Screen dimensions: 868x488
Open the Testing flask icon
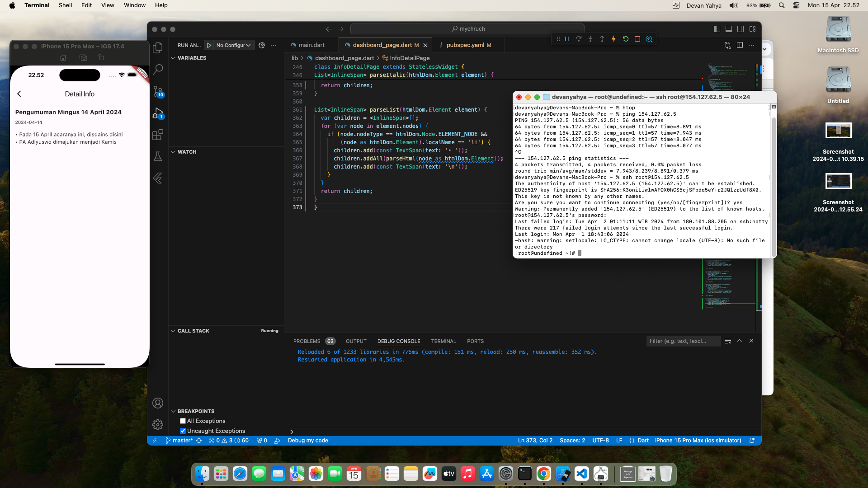click(x=158, y=156)
